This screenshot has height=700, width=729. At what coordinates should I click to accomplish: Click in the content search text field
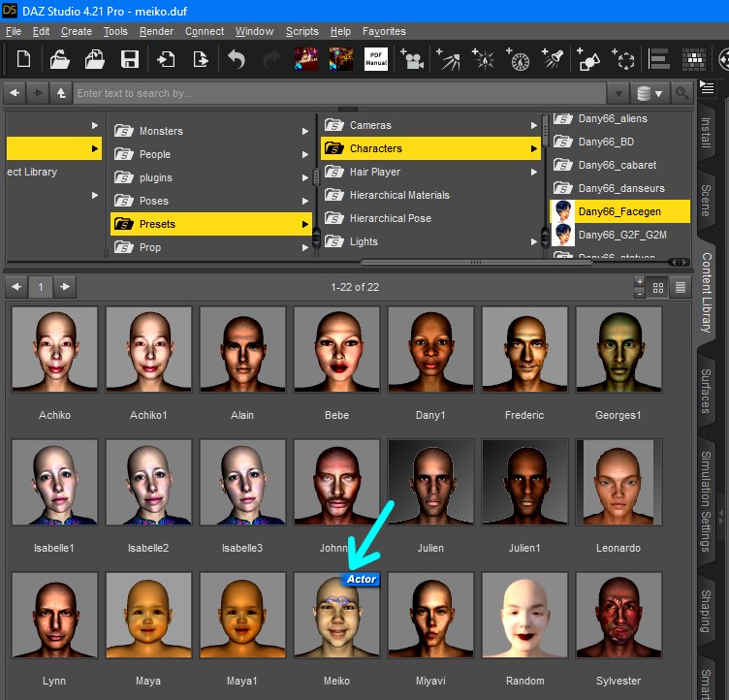click(340, 93)
